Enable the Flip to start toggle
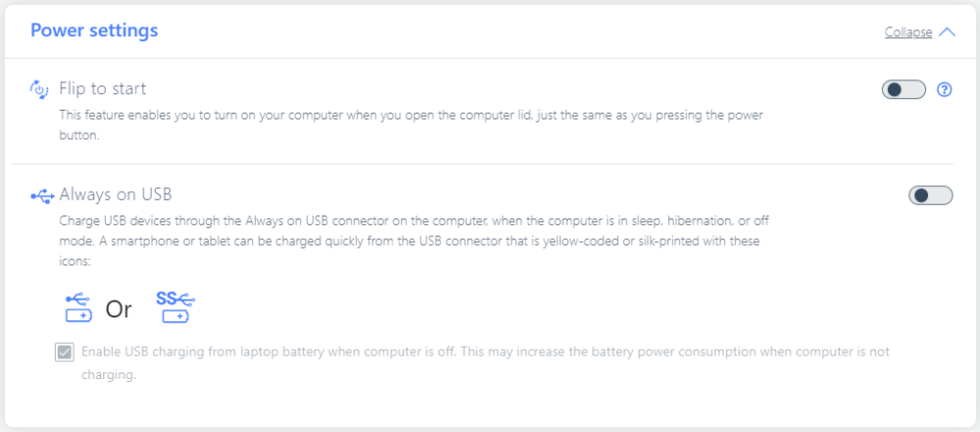980x432 pixels. (904, 90)
